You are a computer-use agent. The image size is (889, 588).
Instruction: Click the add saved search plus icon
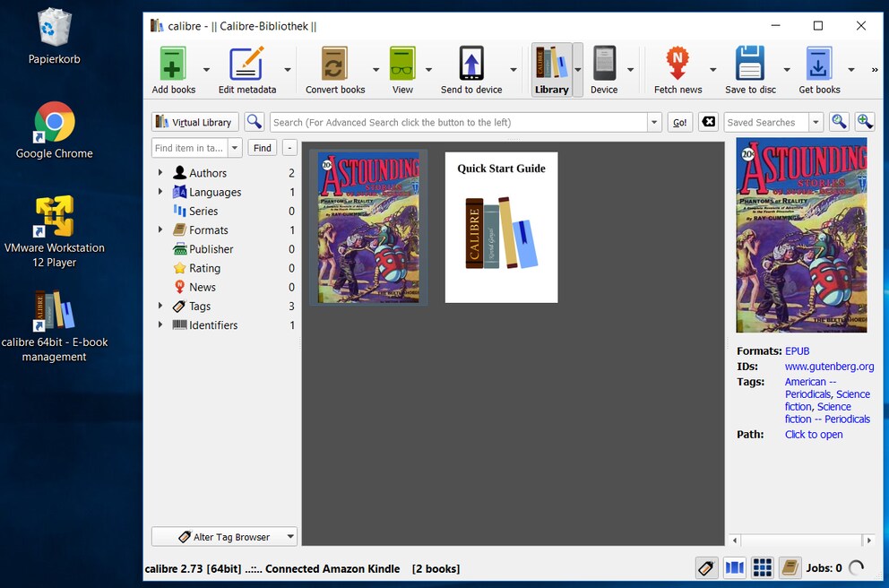coord(865,122)
